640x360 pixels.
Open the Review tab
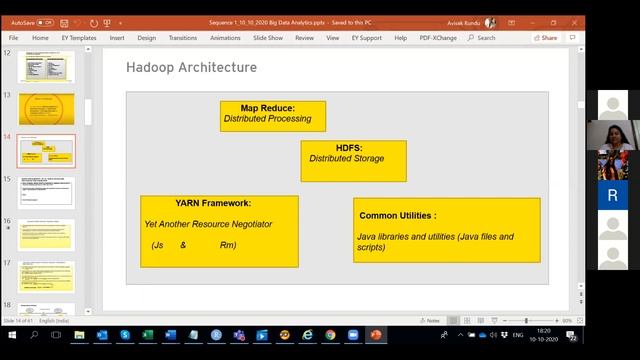point(304,38)
